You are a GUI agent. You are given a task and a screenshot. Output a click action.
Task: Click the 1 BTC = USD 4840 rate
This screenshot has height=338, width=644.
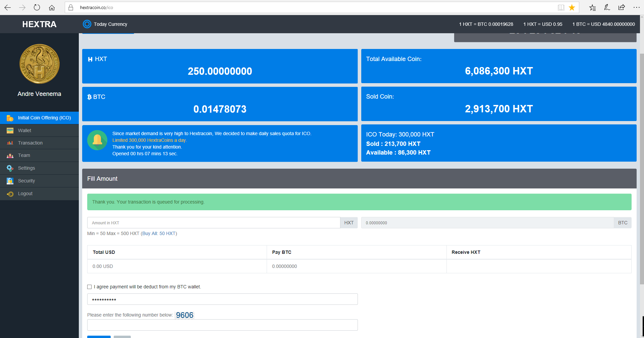click(x=603, y=24)
